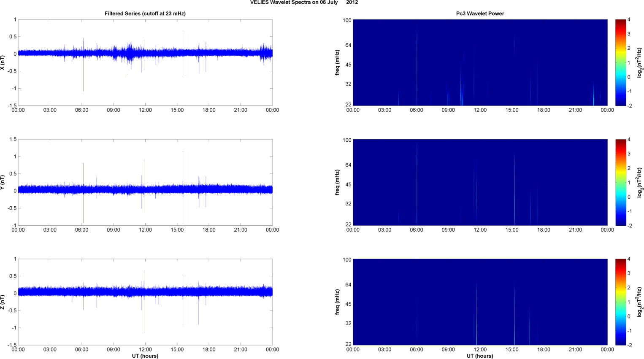Viewport: 644px width, 359px height.
Task: Click the 'X (nT)' axis label
Action: (x=3, y=62)
